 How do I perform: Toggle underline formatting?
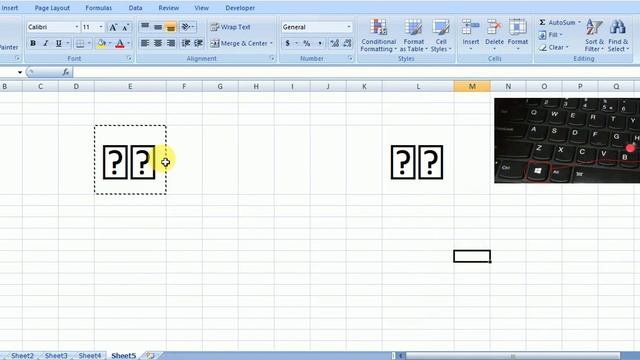tap(58, 43)
